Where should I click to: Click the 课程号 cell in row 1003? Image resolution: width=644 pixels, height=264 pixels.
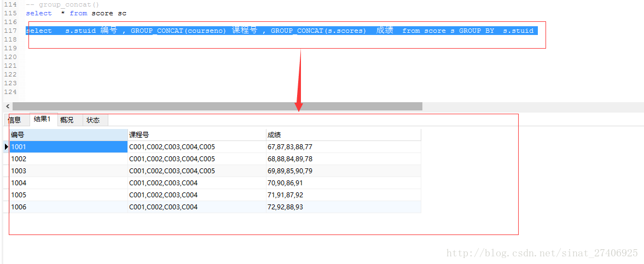tap(197, 171)
